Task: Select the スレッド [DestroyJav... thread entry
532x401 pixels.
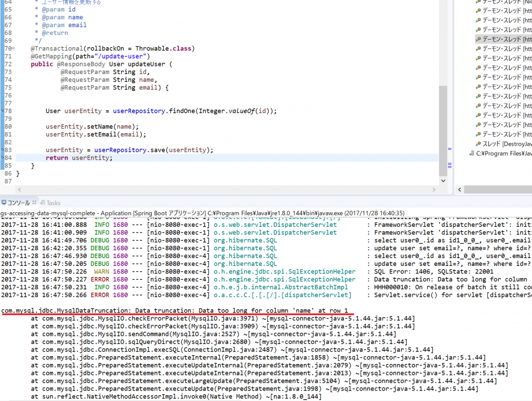Action: (x=504, y=144)
